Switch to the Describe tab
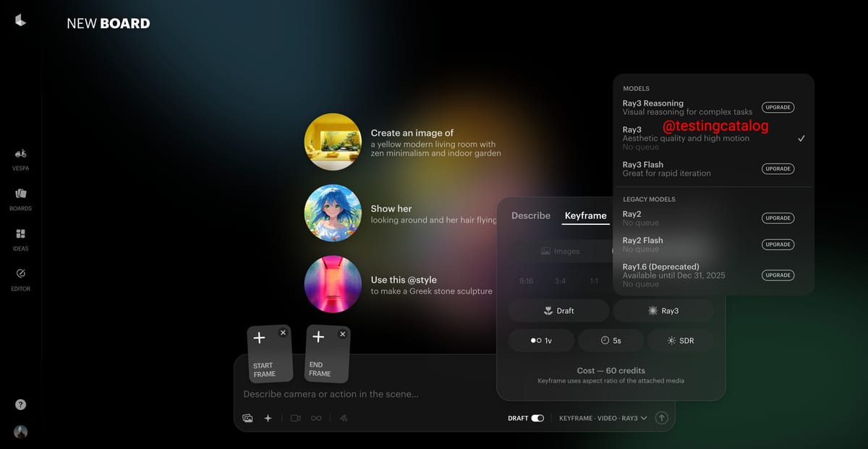 (530, 215)
